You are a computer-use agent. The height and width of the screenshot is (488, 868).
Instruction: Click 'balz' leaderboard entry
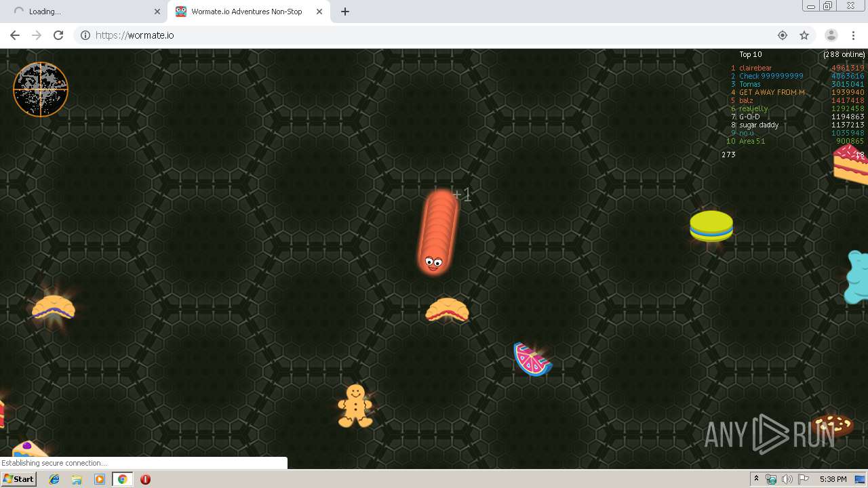[x=746, y=100]
